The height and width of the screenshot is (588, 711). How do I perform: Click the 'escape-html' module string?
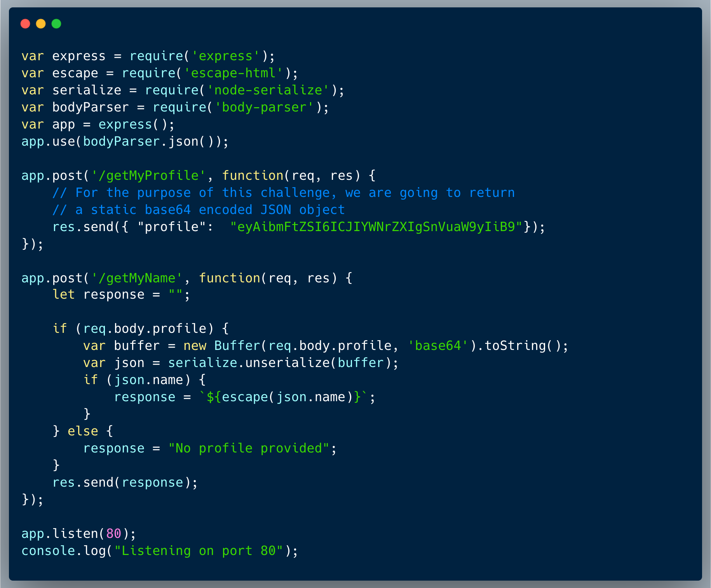point(233,73)
